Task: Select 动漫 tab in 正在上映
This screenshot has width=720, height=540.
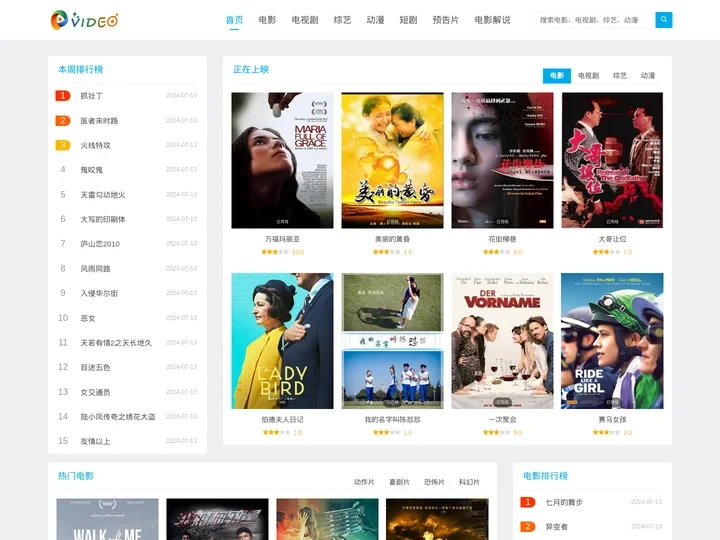Action: click(x=648, y=76)
